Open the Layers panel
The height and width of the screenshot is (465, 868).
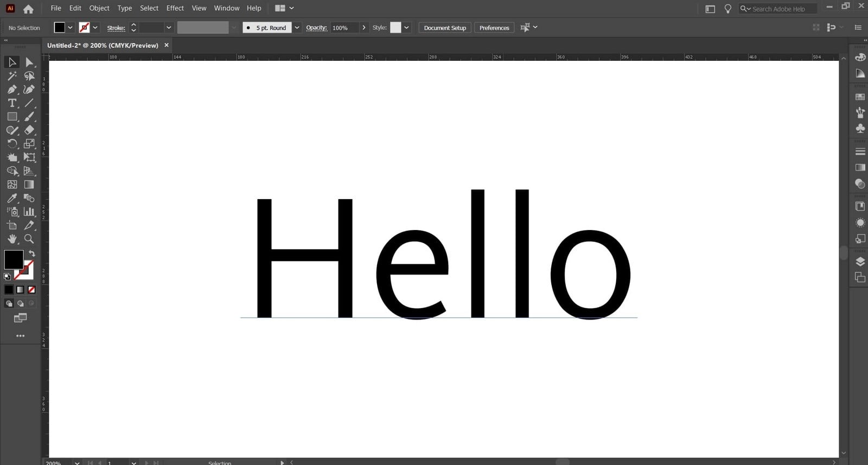(x=860, y=262)
